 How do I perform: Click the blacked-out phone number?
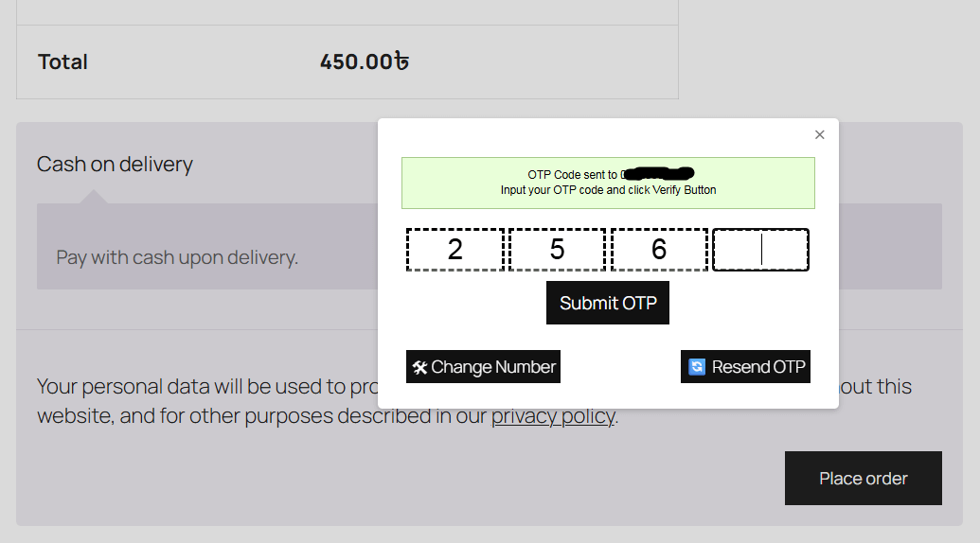pos(660,174)
